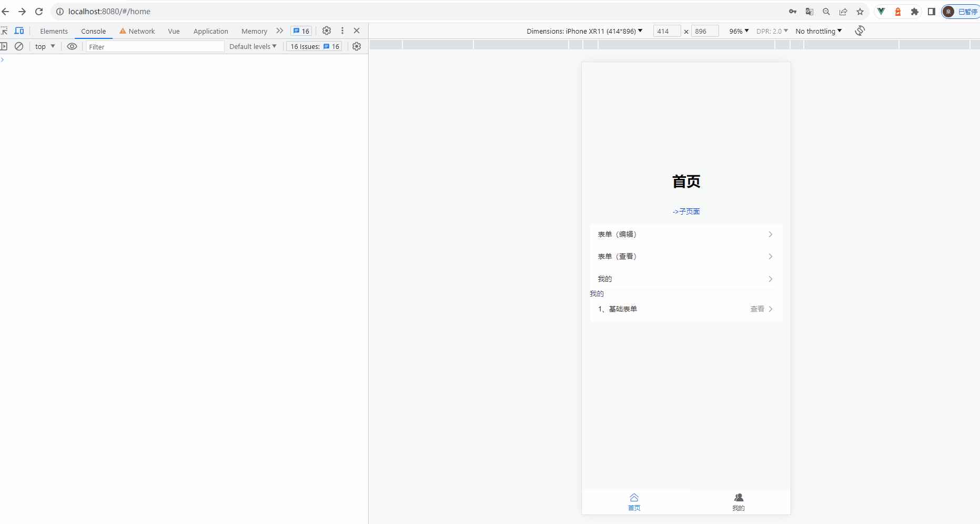980x524 pixels.
Task: Click the console prompt arrow
Action: [2, 60]
